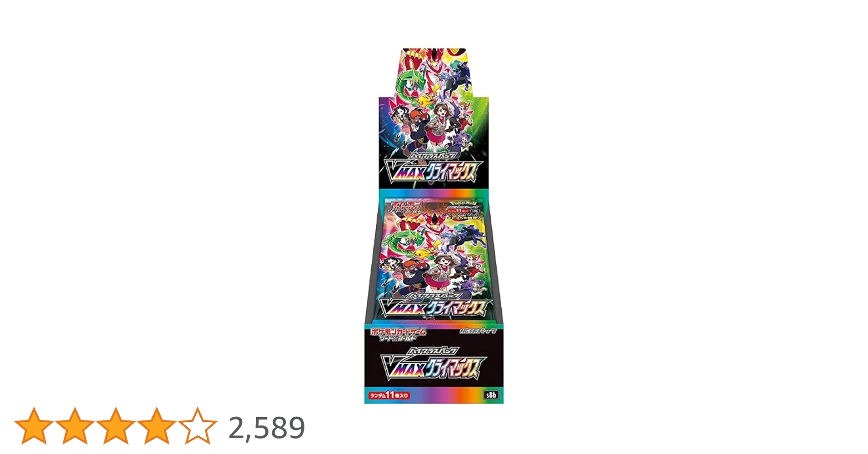Open the 2,589 reviews count
Viewport: 868px width, 454px height.
tap(267, 428)
